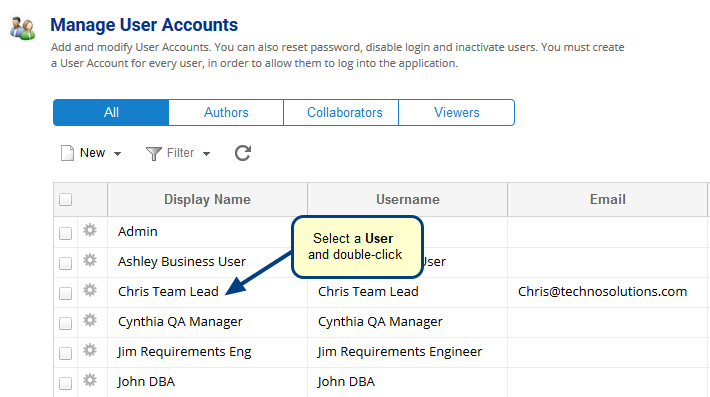
Task: Switch to the Authors tab
Action: coord(226,112)
